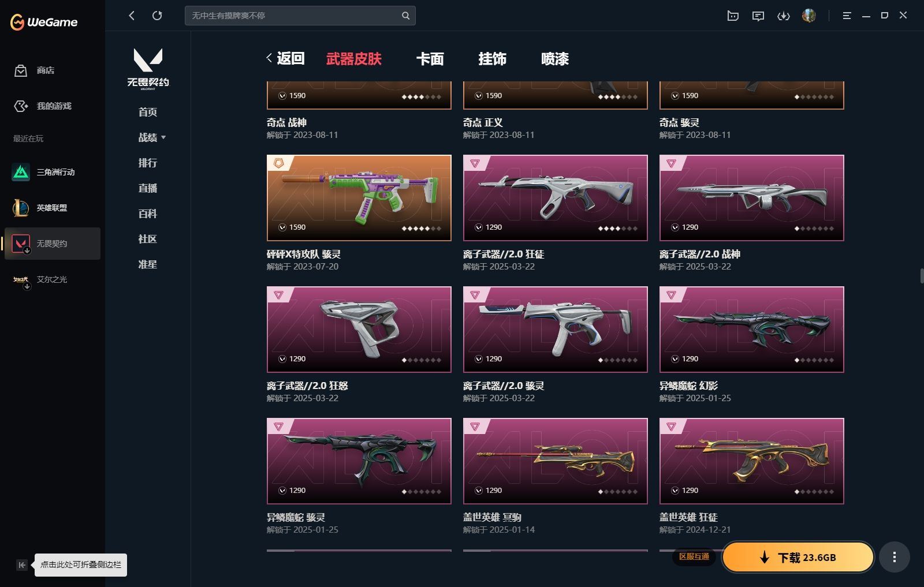Expand the 战绩 dropdown menu
This screenshot has height=587, width=924.
[152, 137]
